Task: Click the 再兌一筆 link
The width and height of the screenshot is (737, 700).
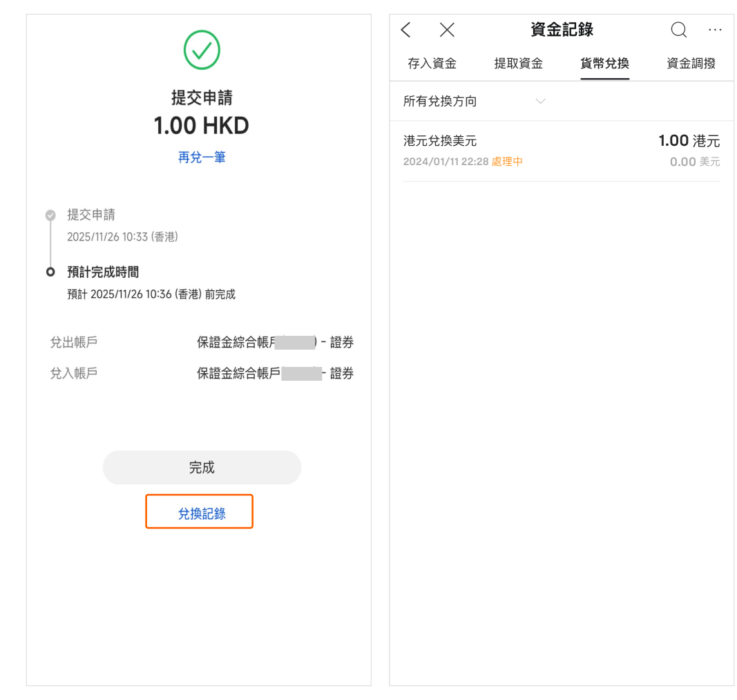Action: tap(202, 158)
